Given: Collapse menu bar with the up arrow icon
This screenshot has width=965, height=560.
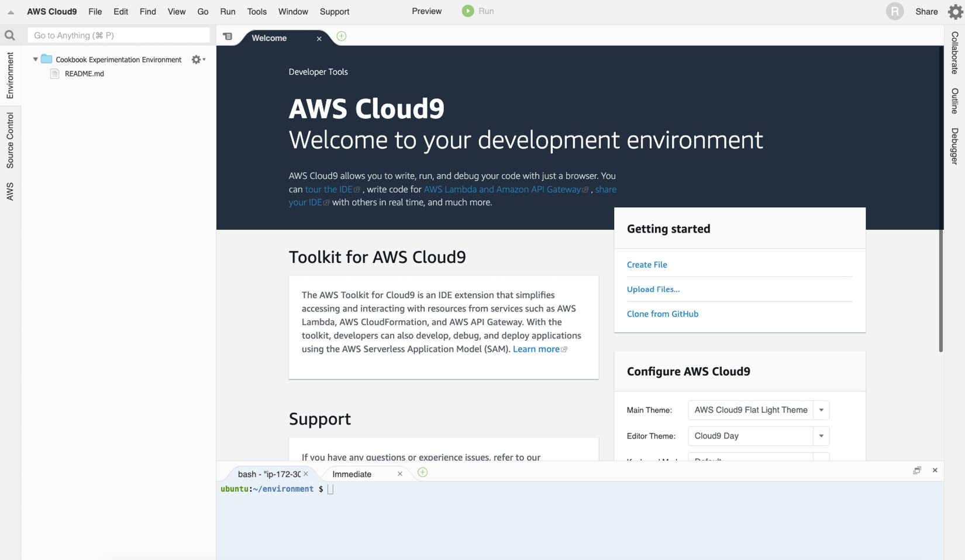Looking at the screenshot, I should [11, 12].
